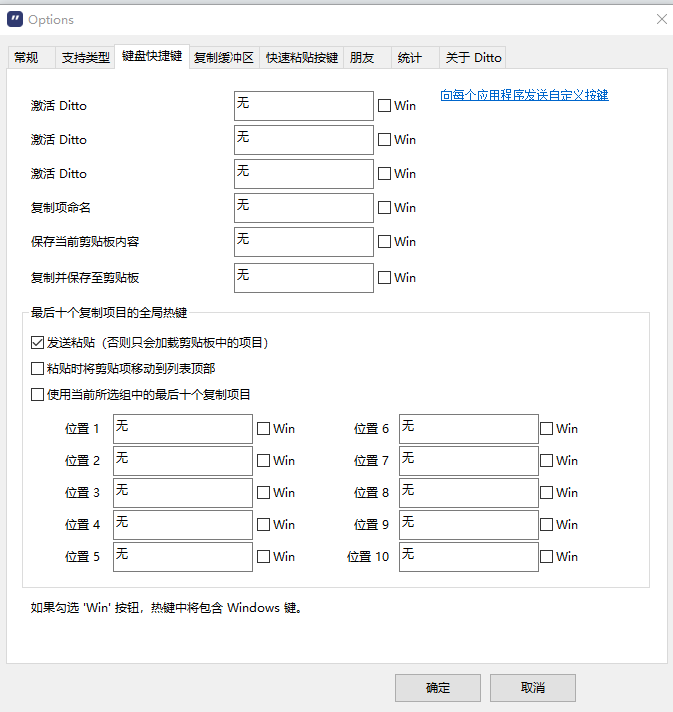Enable 使用当前所选组中的最后十个复制项目

(37, 394)
